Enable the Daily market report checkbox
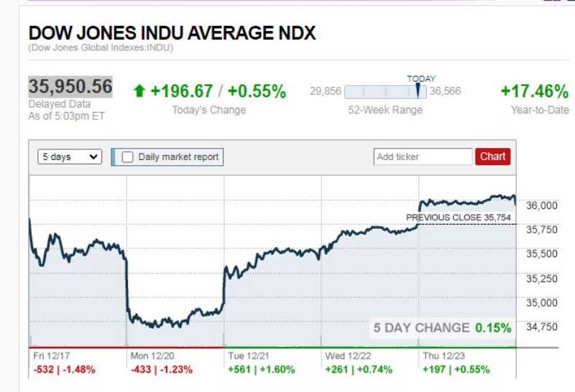Image resolution: width=575 pixels, height=392 pixels. (x=128, y=157)
